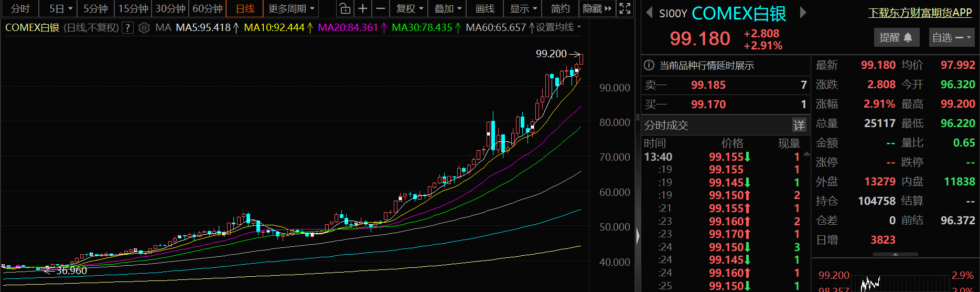Toggle the 自选 watchlist button
Image resolution: width=980 pixels, height=292 pixels.
click(x=951, y=37)
